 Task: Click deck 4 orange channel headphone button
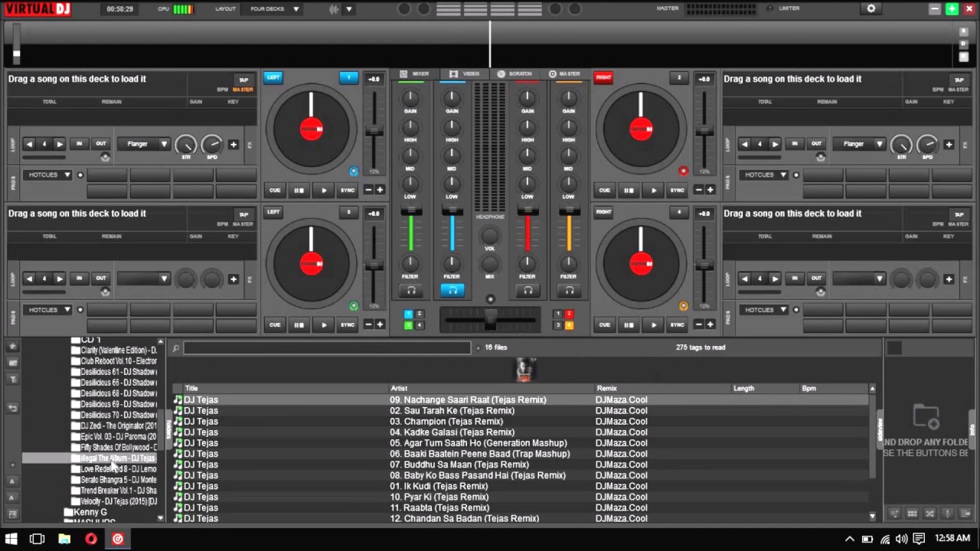(x=569, y=290)
